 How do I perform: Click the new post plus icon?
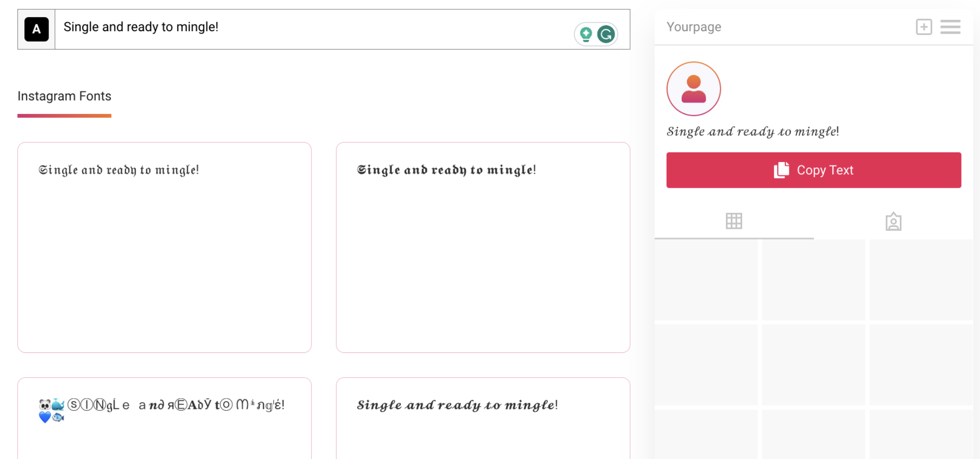click(924, 27)
